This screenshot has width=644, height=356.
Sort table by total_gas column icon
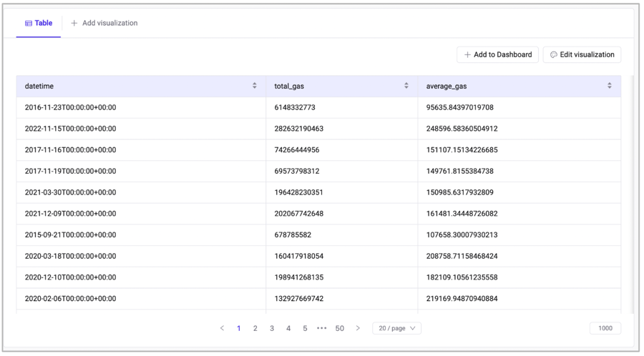coord(406,86)
